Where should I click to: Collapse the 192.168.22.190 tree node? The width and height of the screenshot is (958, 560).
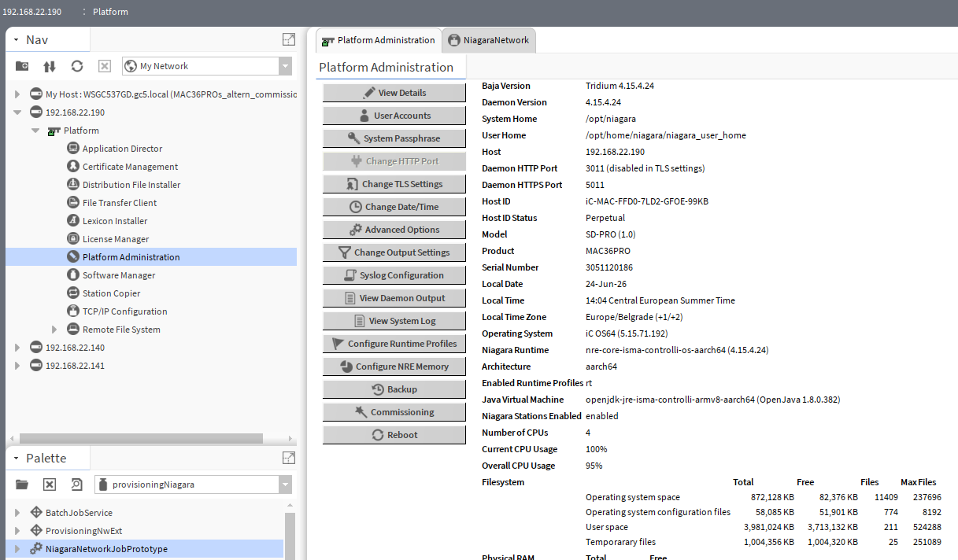pos(18,112)
